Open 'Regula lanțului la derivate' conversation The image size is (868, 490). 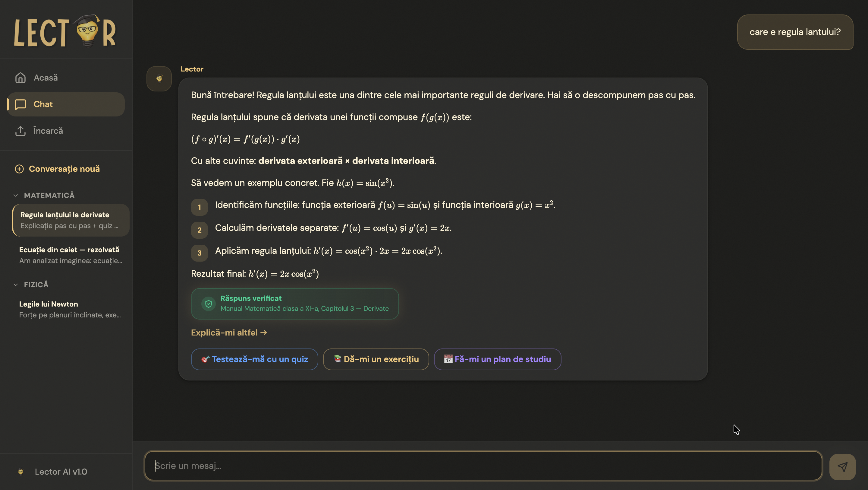(x=71, y=220)
